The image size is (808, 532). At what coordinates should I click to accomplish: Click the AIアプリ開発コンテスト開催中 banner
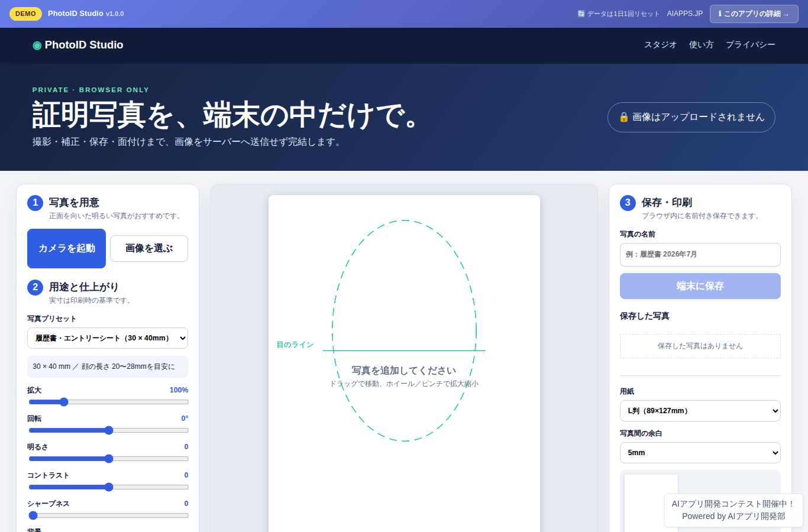[x=733, y=510]
